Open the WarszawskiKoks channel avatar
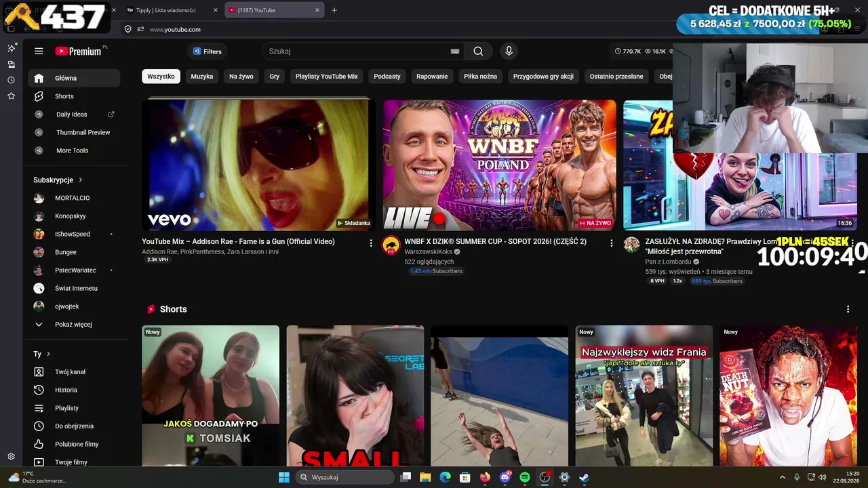Screen dimensions: 868x488 (391, 245)
